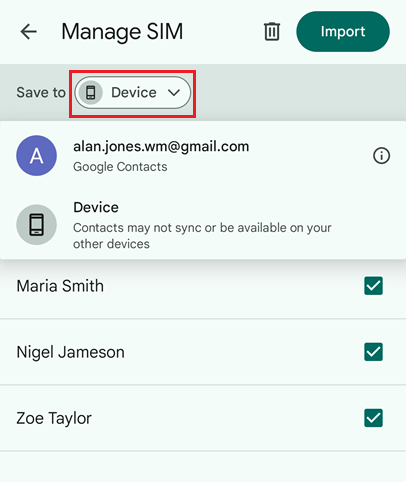Select the Nigel Jameson contact name

click(x=71, y=352)
